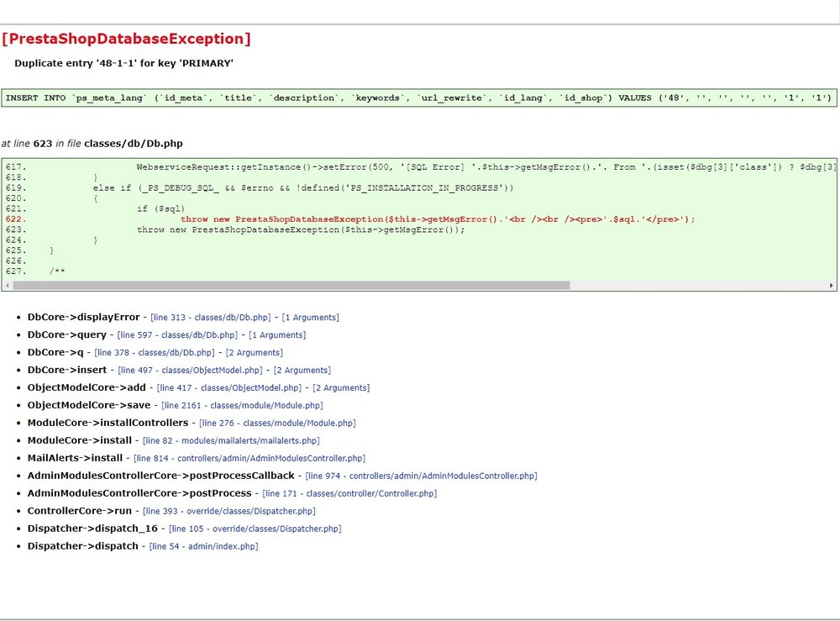Click the ControllerCore->run method name

point(80,511)
